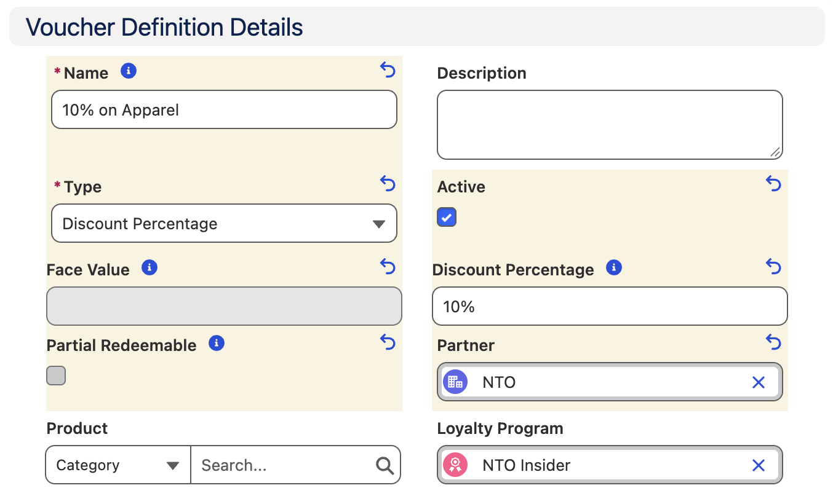Undo changes to the Name field
This screenshot has width=833, height=504.
pyautogui.click(x=388, y=70)
